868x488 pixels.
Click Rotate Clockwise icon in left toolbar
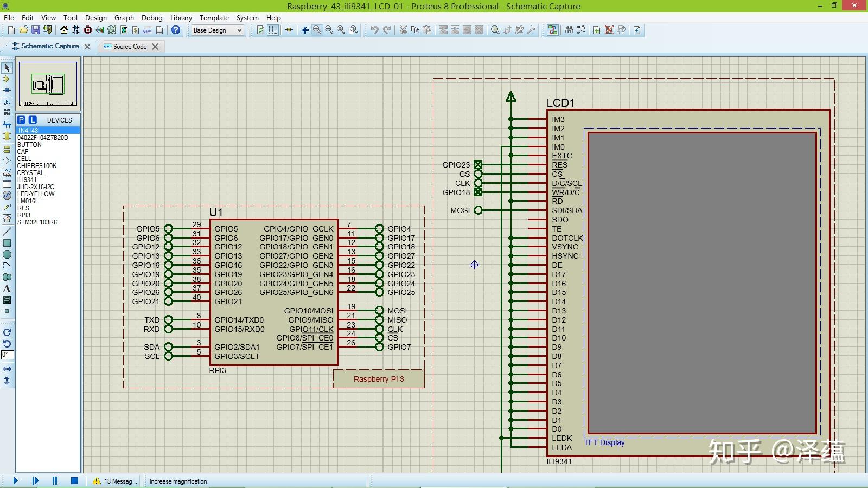(7, 332)
